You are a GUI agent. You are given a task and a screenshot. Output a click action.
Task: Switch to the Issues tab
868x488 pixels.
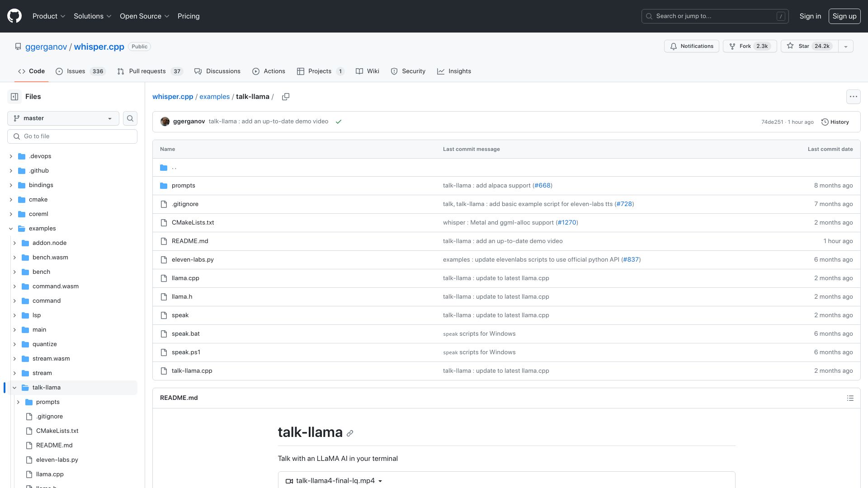point(80,71)
